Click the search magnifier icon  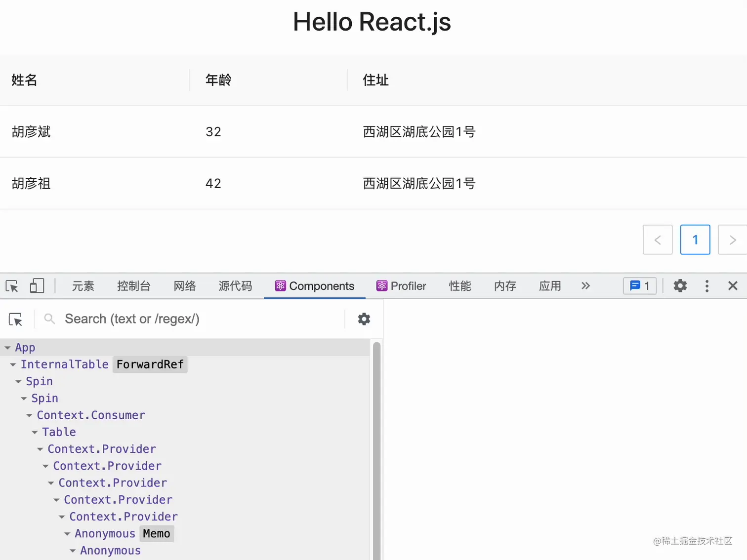pos(49,319)
